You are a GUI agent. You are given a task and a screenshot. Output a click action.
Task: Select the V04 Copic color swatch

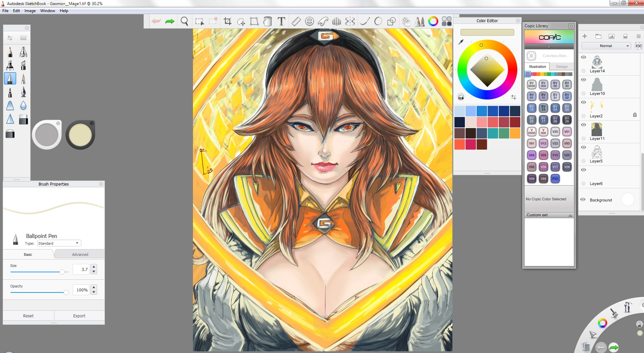coord(531,155)
